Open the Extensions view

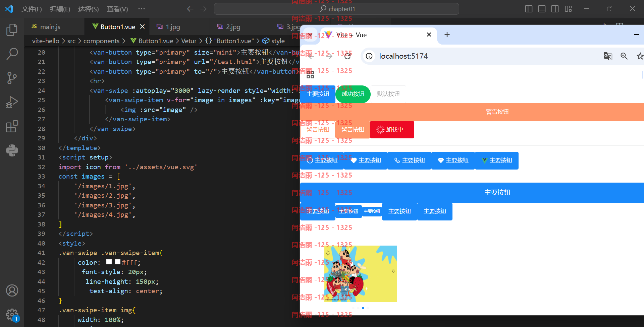pyautogui.click(x=12, y=126)
